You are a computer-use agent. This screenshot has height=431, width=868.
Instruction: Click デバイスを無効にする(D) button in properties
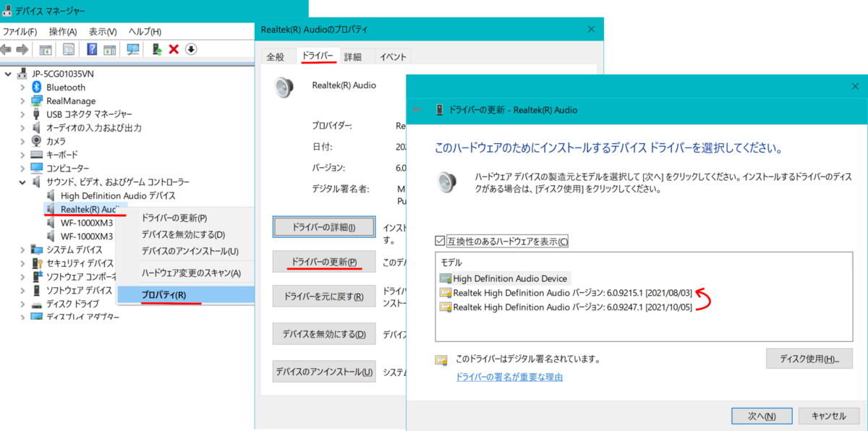[324, 334]
